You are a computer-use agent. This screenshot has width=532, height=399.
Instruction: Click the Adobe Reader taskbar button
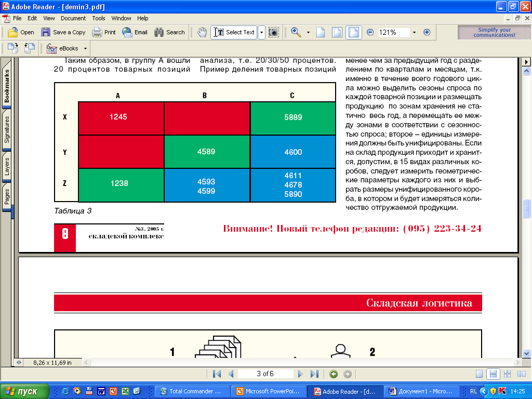(x=345, y=391)
